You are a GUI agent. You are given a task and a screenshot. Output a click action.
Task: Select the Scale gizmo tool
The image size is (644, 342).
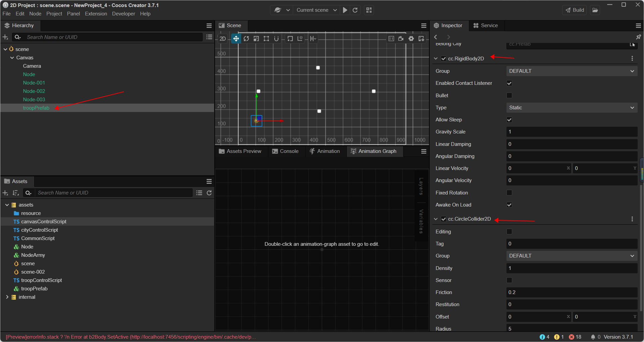[256, 39]
